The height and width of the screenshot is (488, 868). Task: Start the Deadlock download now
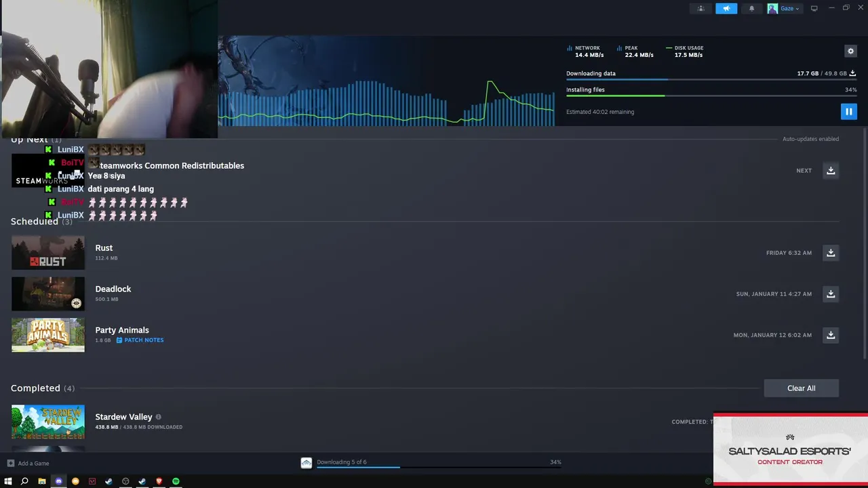831,293
